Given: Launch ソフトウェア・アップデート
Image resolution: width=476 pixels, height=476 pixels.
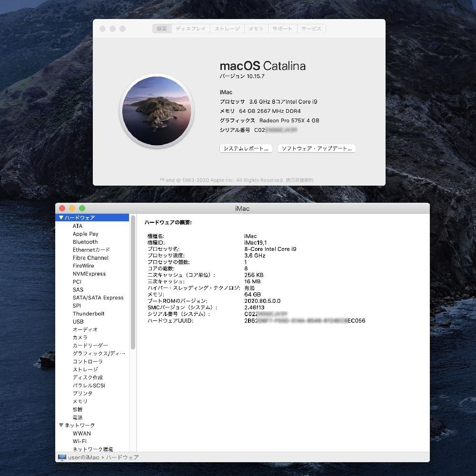Looking at the screenshot, I should pyautogui.click(x=316, y=148).
